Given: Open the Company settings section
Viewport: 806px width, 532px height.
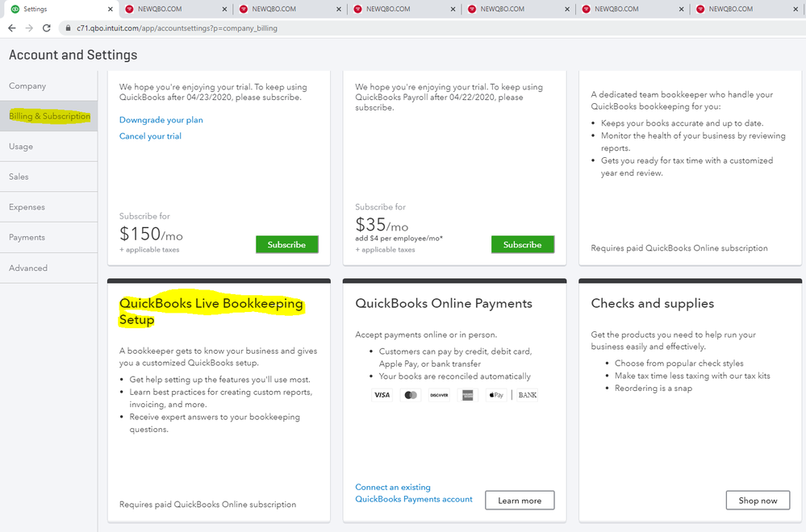Looking at the screenshot, I should pos(29,85).
